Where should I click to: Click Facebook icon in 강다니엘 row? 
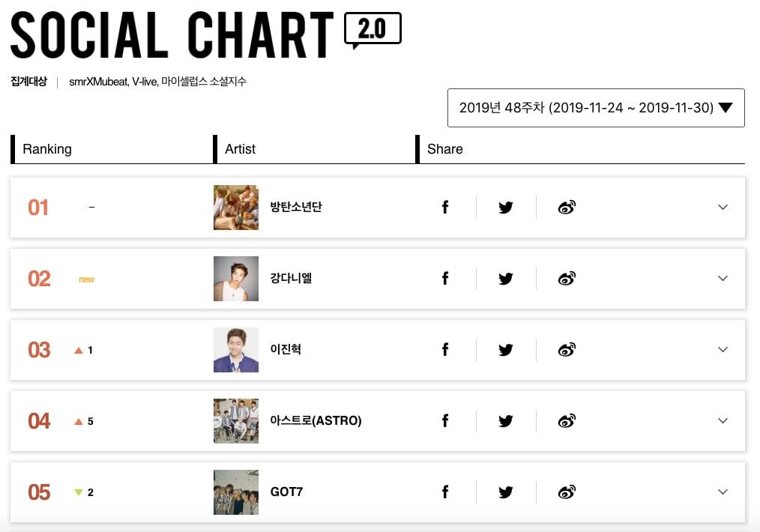point(445,279)
